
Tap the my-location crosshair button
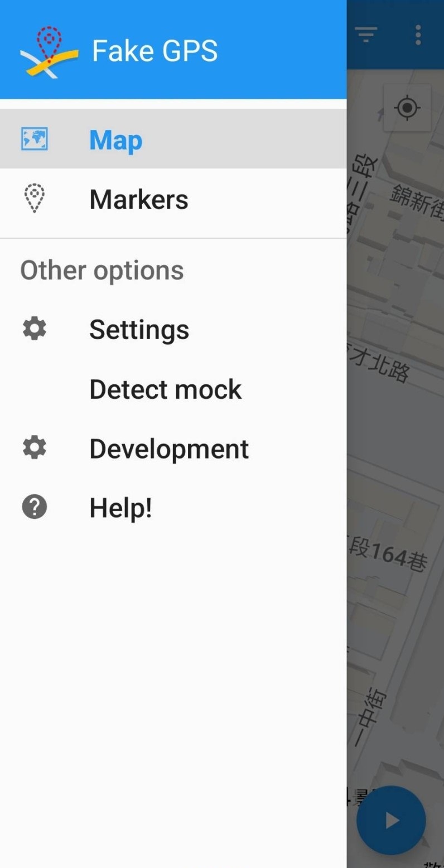(407, 108)
